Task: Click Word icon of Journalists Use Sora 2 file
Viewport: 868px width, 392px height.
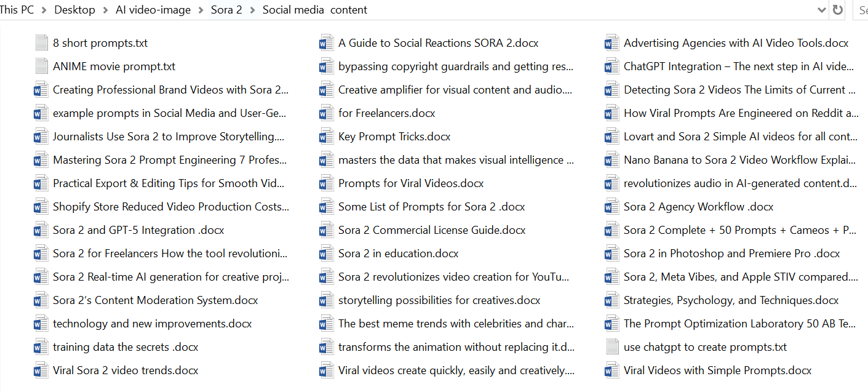Action: tap(41, 137)
